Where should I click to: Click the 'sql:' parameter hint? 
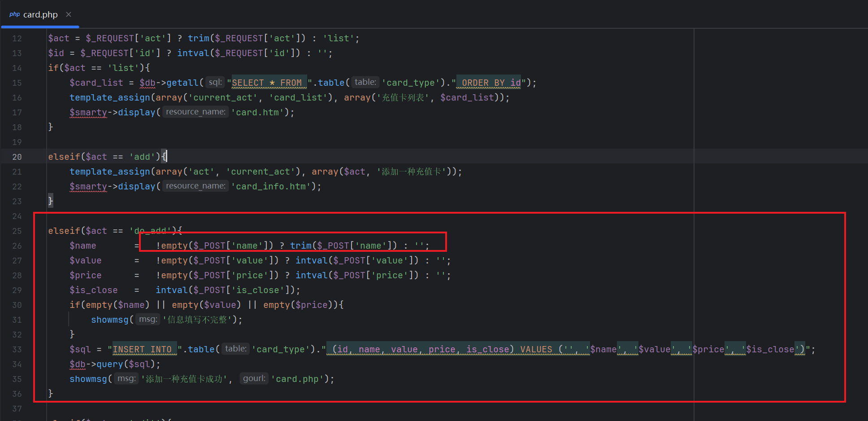click(215, 82)
